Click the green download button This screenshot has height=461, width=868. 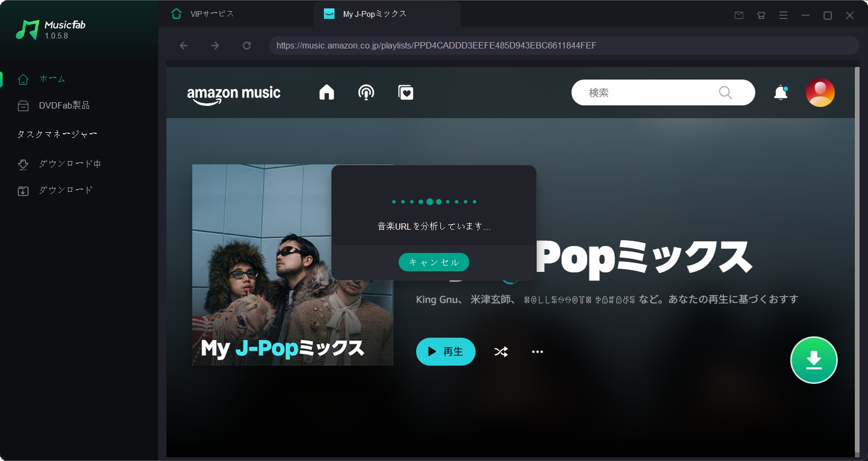click(x=814, y=360)
